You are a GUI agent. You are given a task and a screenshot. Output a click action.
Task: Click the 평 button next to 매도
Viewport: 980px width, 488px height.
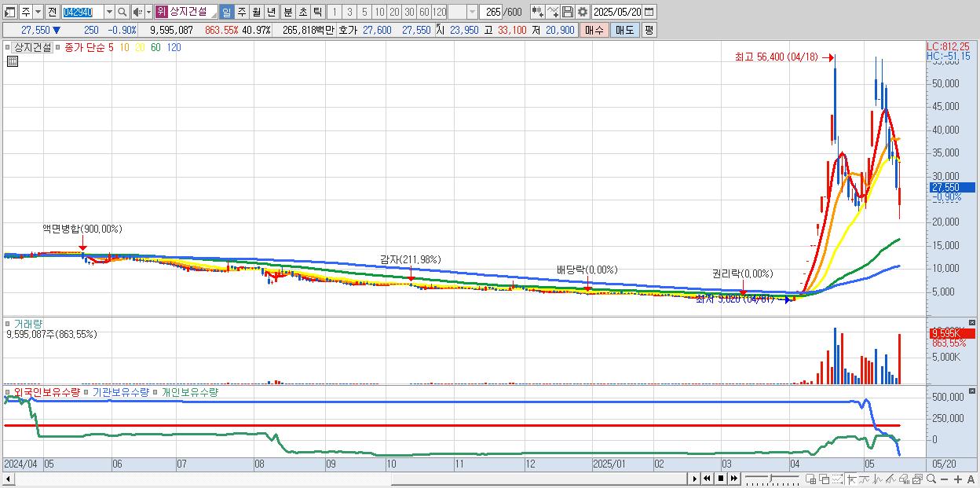coord(649,30)
